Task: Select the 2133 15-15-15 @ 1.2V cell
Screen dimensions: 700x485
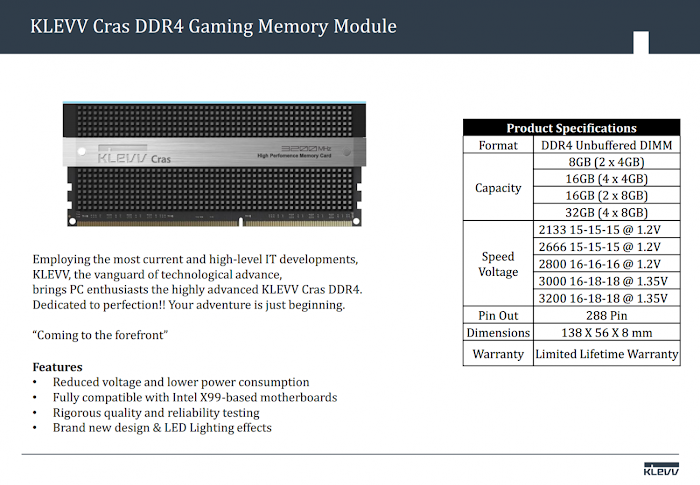Action: (606, 230)
